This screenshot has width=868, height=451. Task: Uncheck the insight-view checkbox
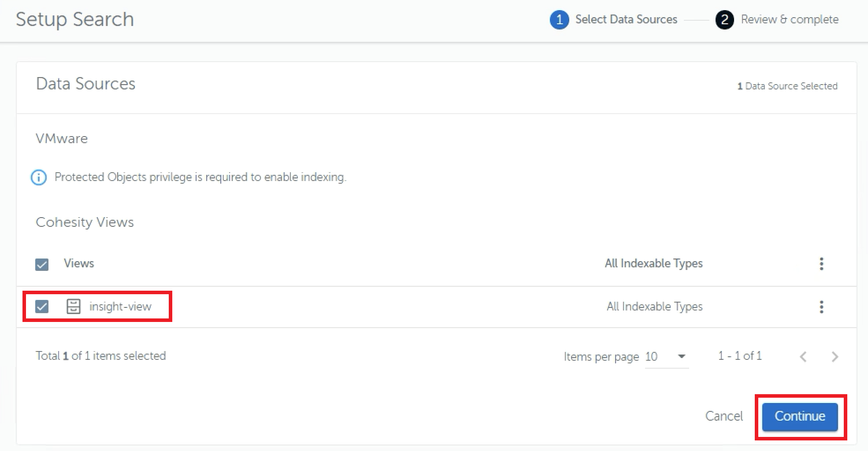tap(42, 306)
